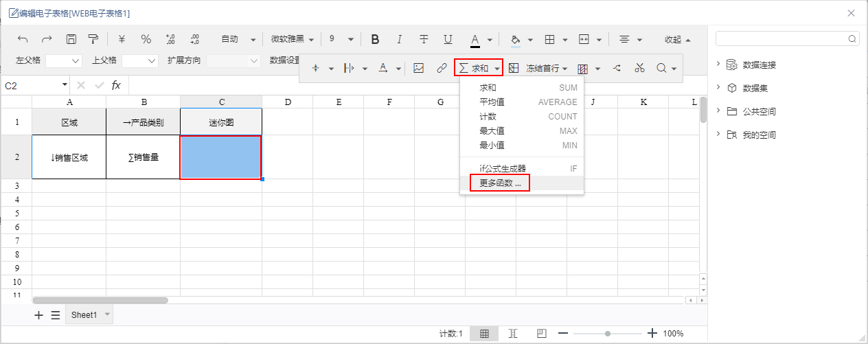
Task: Collapse the toolbar with 收起
Action: [678, 40]
